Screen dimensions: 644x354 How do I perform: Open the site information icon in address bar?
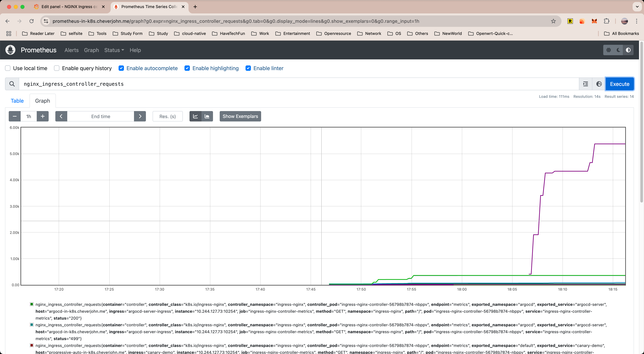point(46,21)
